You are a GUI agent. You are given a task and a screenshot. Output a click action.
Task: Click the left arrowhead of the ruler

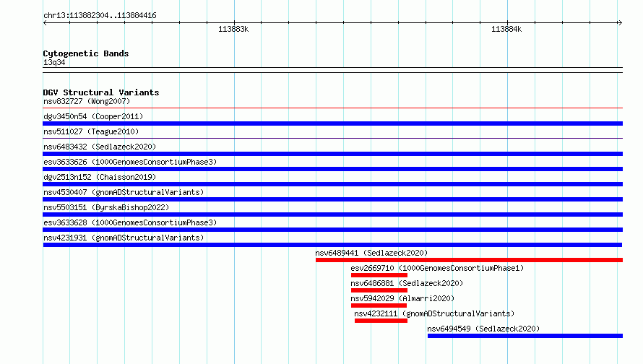pos(45,22)
